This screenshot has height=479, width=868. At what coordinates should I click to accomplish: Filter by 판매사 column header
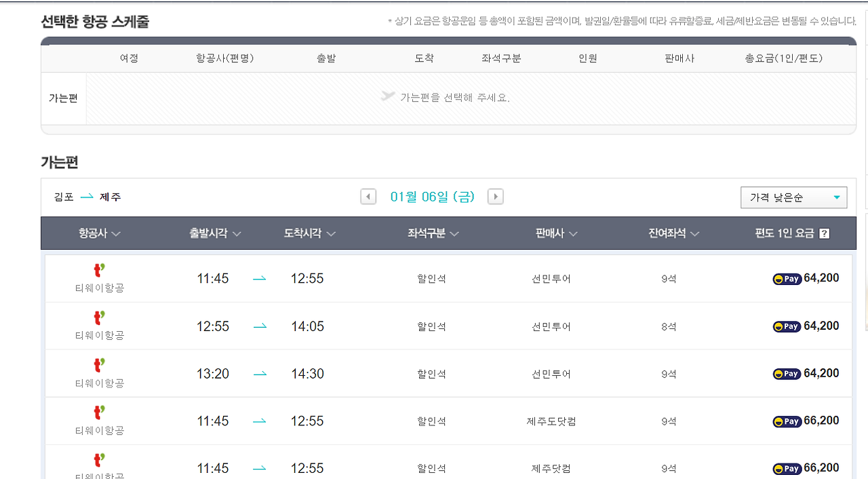(556, 233)
